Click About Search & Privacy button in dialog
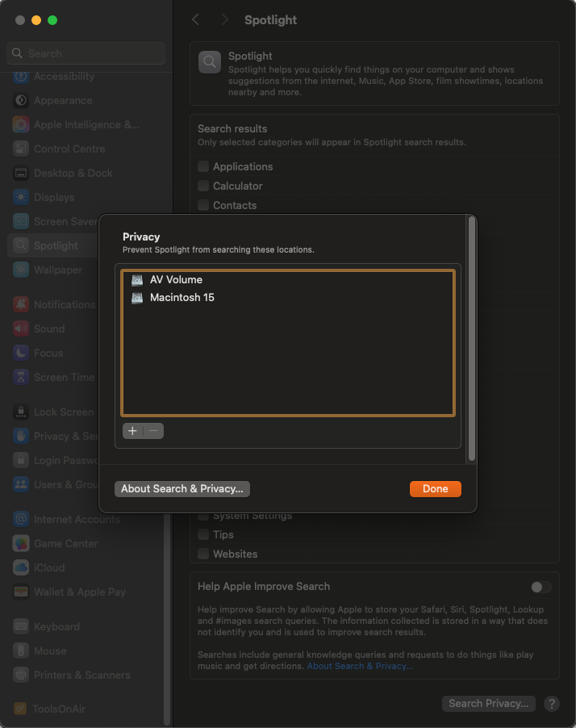 pyautogui.click(x=182, y=488)
